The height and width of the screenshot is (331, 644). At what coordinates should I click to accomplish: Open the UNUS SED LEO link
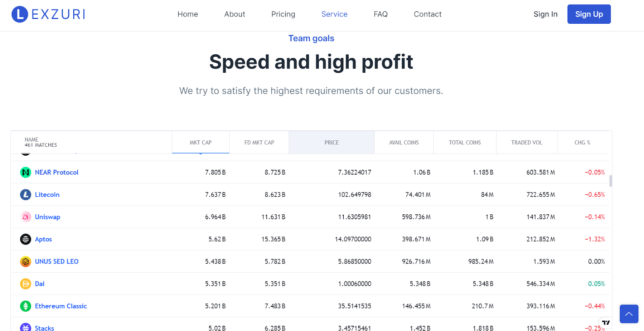point(57,261)
